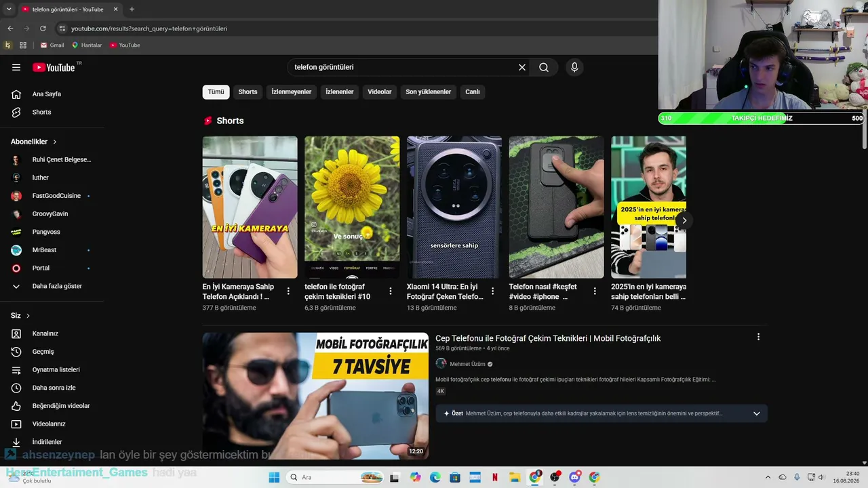Click the page vertical scrollbar thumb
The height and width of the screenshot is (488, 868).
tap(864, 129)
